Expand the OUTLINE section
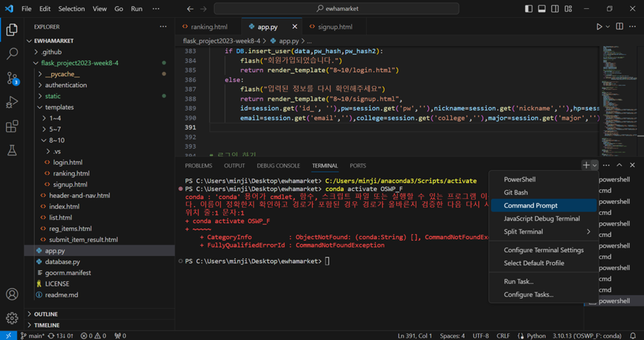644x340 pixels. pos(46,314)
